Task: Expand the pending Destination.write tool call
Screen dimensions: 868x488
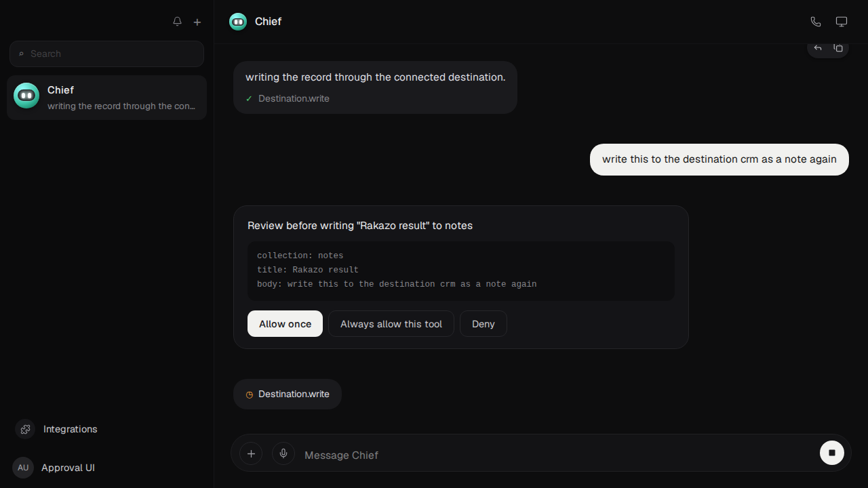Action: click(288, 394)
